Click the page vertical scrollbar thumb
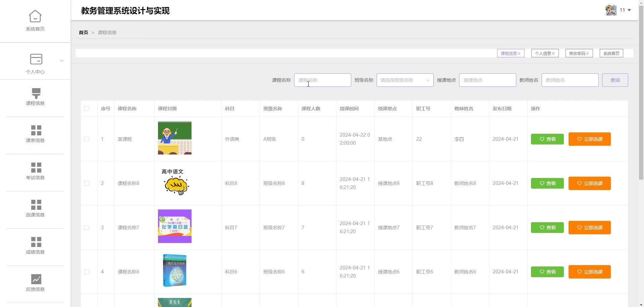Viewport: 644px width, 307px height. coord(641,93)
